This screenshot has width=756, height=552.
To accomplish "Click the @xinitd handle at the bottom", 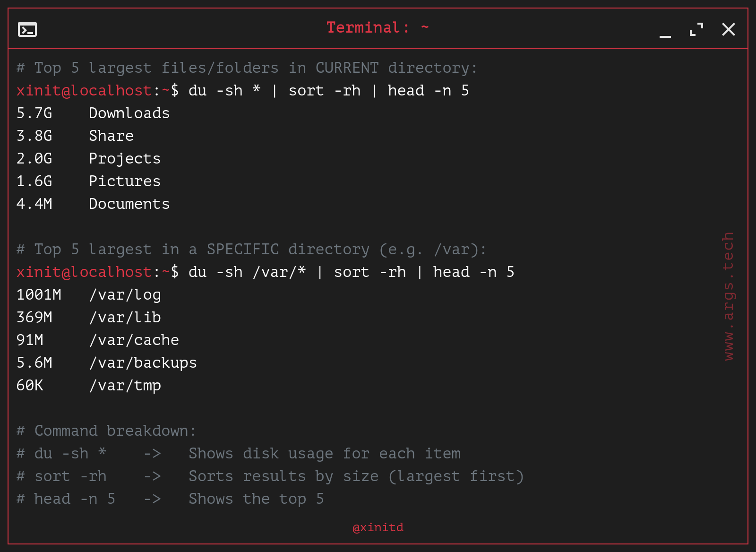I will tap(378, 527).
